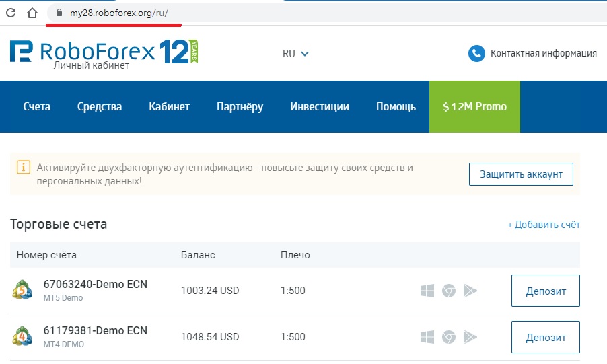Click the Плечо column header
This screenshot has width=607, height=364.
[295, 255]
